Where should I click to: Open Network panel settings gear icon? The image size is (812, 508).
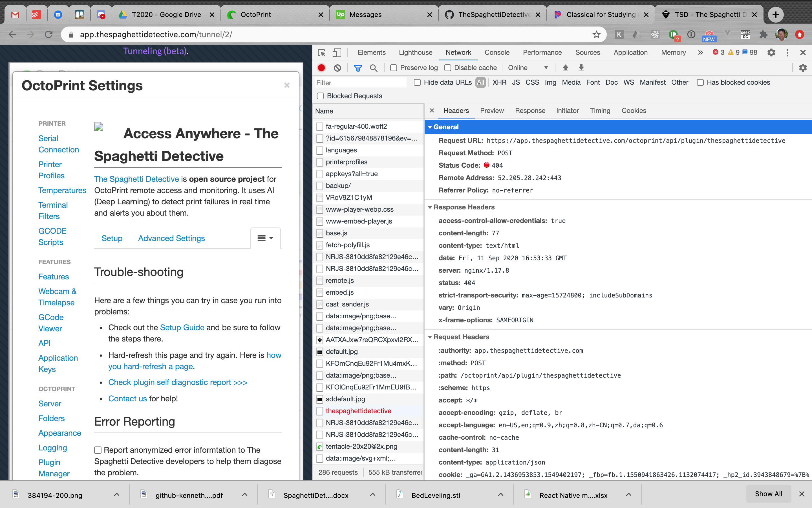click(803, 68)
